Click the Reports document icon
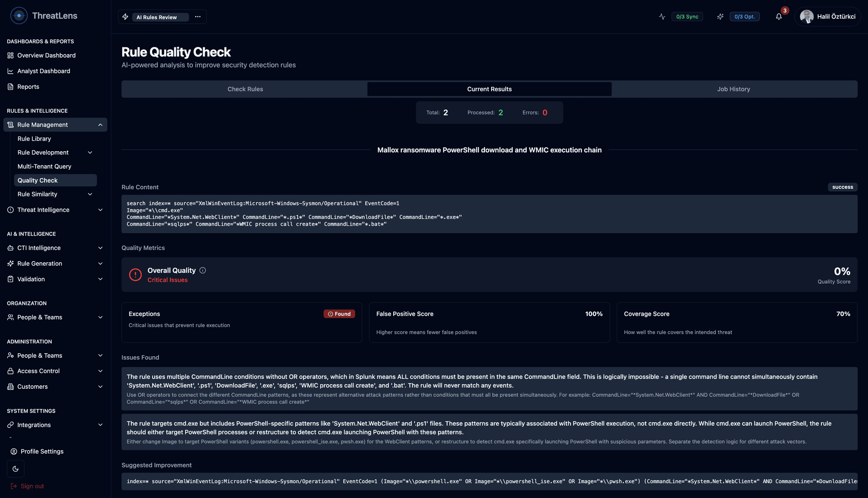 click(x=11, y=87)
